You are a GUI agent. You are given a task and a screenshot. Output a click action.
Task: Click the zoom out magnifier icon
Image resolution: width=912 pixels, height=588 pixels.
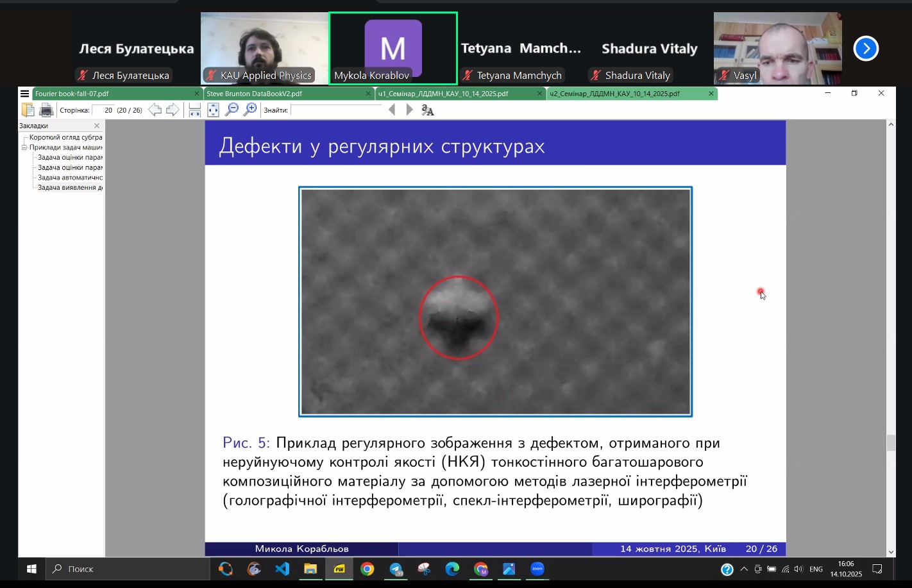232,110
